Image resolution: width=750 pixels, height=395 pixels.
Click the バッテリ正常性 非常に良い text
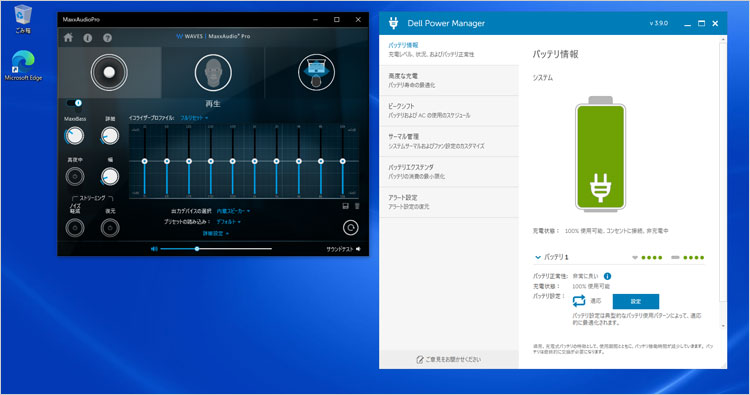[x=565, y=276]
